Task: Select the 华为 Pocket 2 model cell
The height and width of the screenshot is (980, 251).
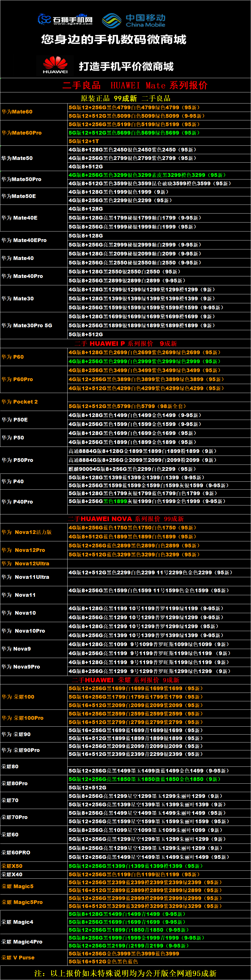Action: tap(34, 402)
